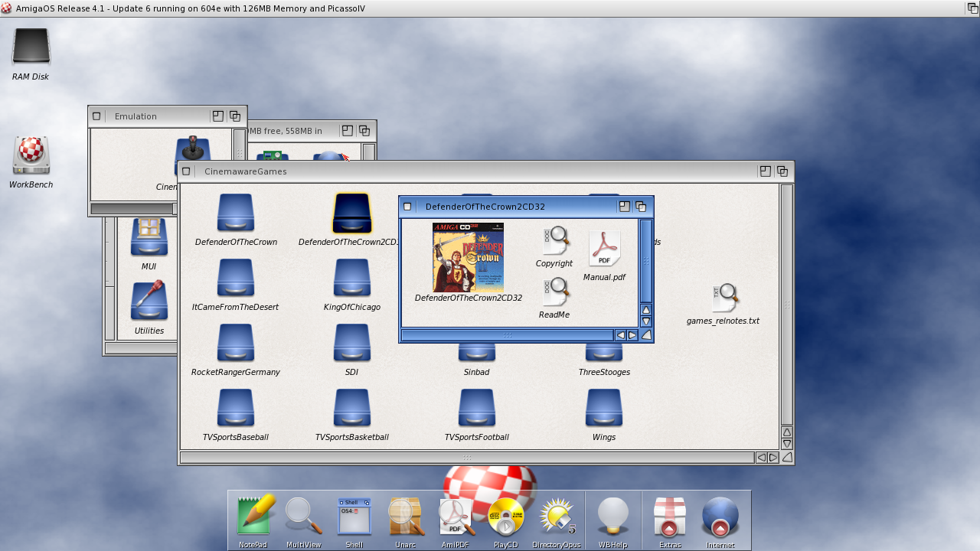980x551 pixels.
Task: Open the RAM Disk desktop icon
Action: pyautogui.click(x=31, y=47)
